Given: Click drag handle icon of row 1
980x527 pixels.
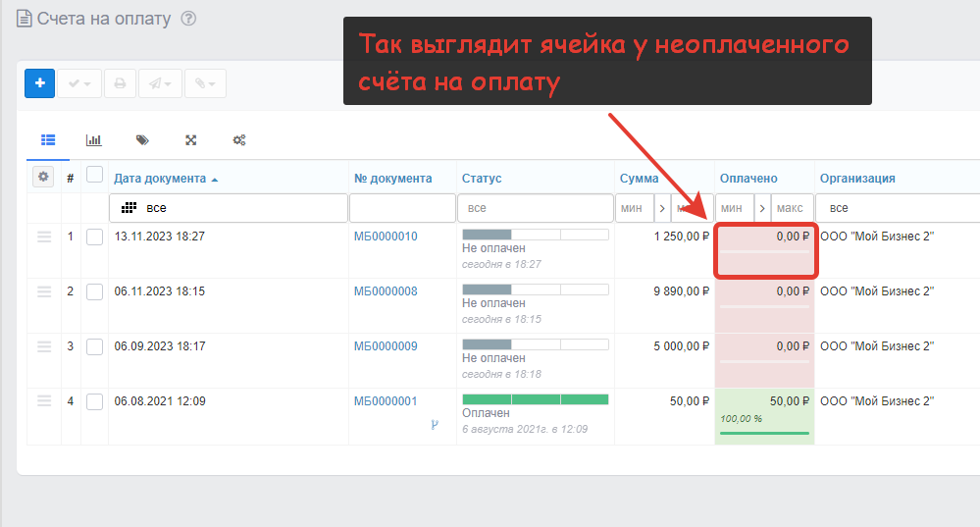Looking at the screenshot, I should (44, 237).
